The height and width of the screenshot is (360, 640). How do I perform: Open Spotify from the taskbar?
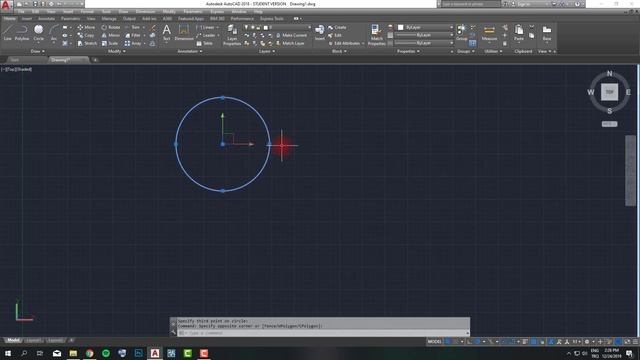(106, 353)
